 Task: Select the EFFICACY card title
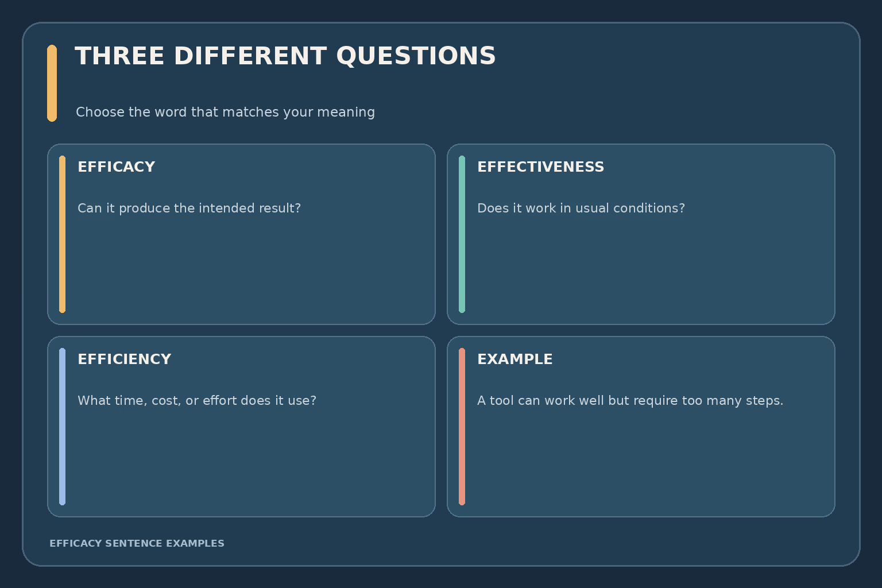[x=117, y=167]
